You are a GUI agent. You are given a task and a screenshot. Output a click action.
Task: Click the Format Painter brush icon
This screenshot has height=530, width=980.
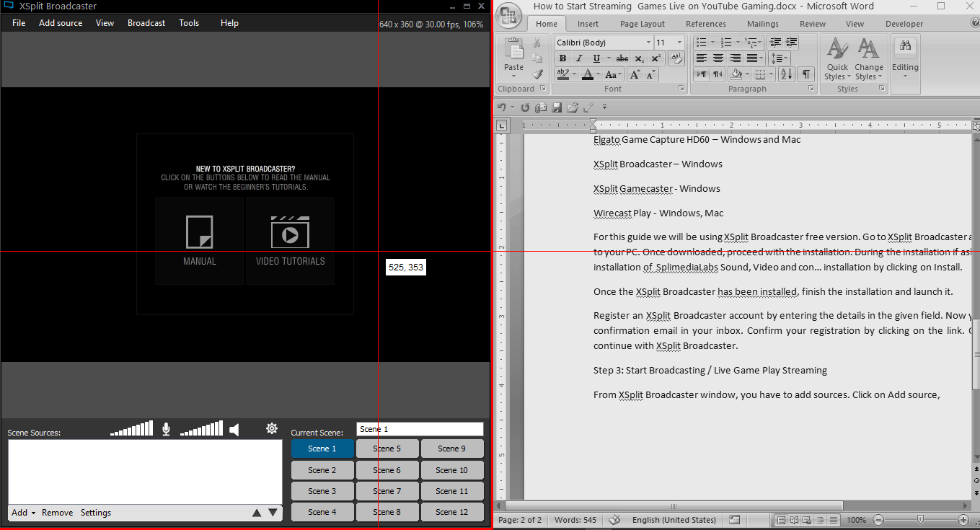pos(537,74)
